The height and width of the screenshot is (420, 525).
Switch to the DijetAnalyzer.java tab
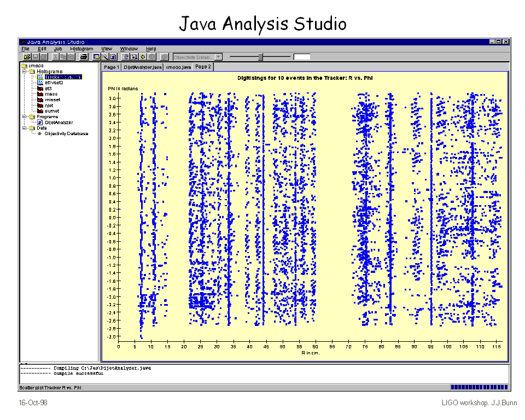(x=142, y=67)
